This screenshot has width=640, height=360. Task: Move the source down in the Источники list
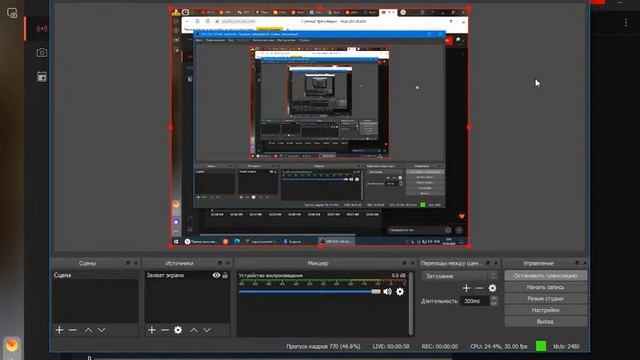(x=207, y=330)
